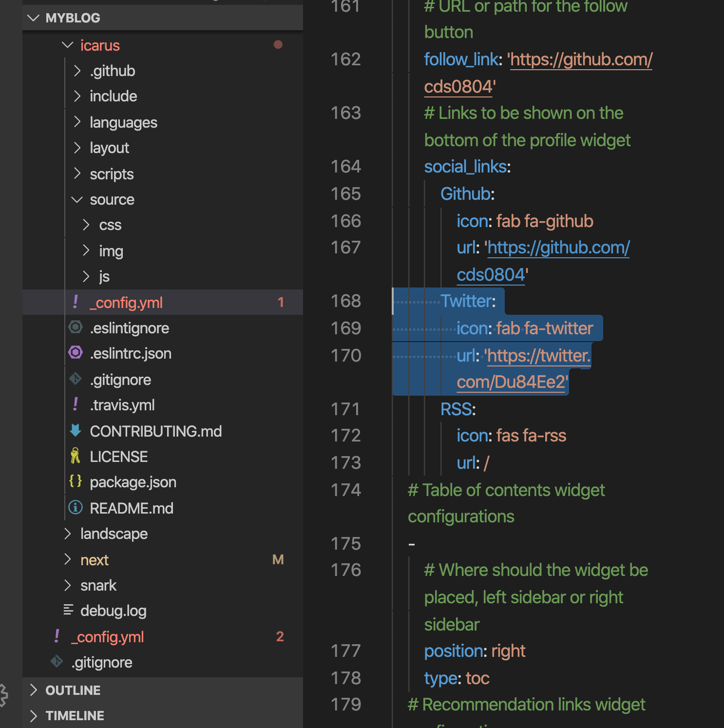Screen dimensions: 724x728
Task: Follow the Github url link on line 167
Action: 558,248
